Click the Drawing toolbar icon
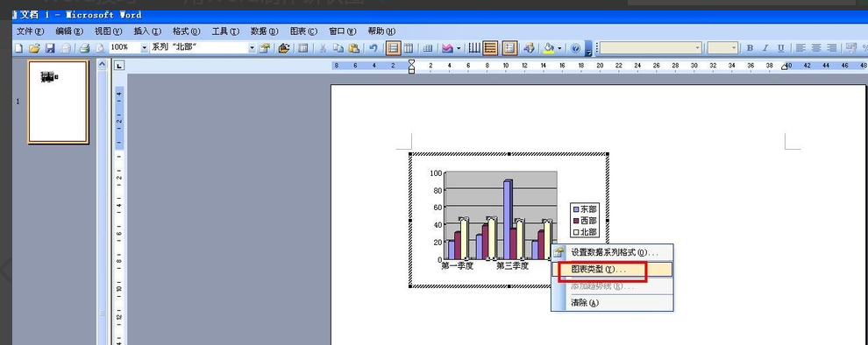The width and height of the screenshot is (868, 345). click(529, 48)
